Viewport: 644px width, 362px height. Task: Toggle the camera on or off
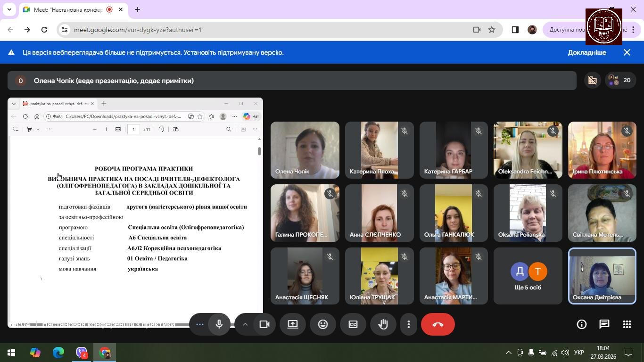tap(264, 324)
